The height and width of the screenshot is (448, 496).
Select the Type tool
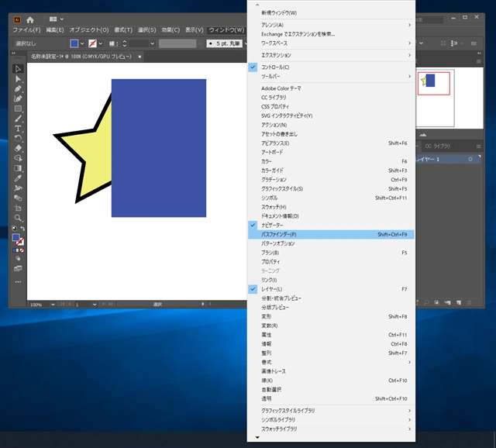click(18, 129)
